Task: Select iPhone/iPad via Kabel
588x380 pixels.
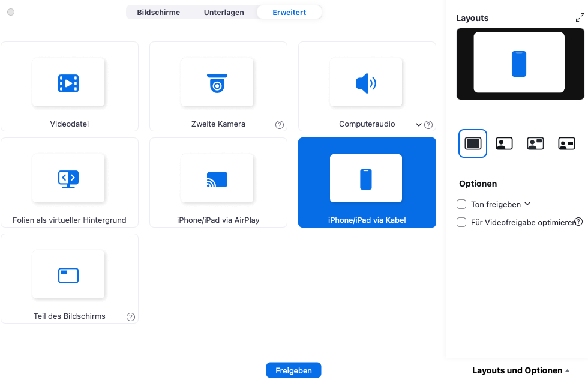Action: point(367,182)
